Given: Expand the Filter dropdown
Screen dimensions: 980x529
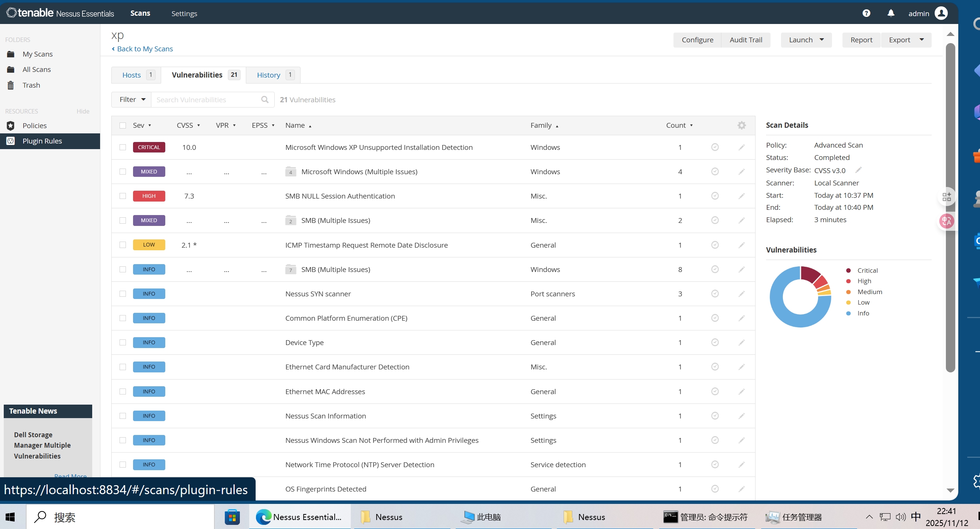Looking at the screenshot, I should 132,100.
